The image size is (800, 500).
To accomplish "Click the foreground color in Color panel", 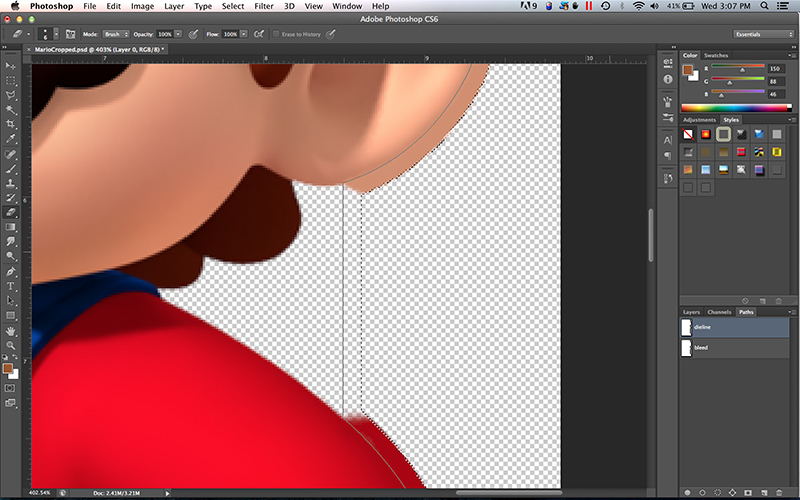I will click(688, 70).
